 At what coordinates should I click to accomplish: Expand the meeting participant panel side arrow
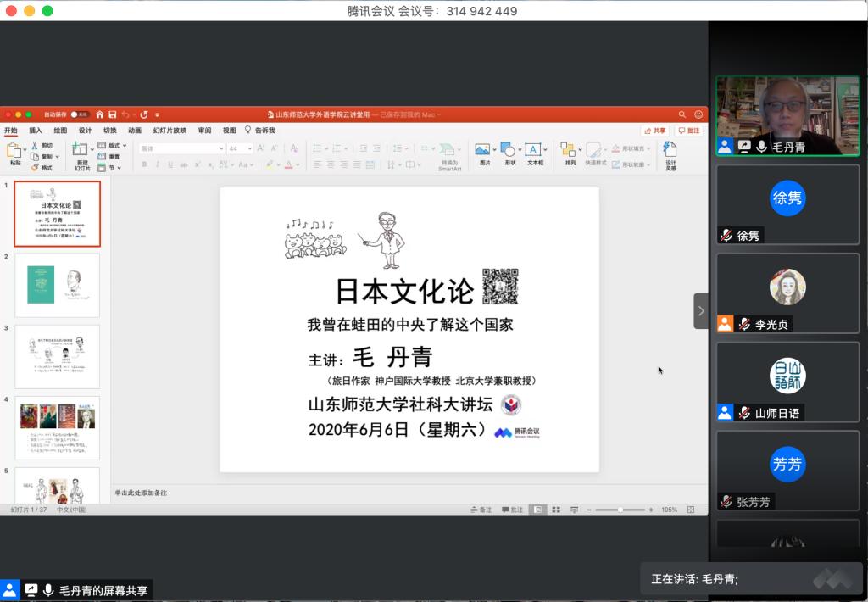[x=701, y=310]
